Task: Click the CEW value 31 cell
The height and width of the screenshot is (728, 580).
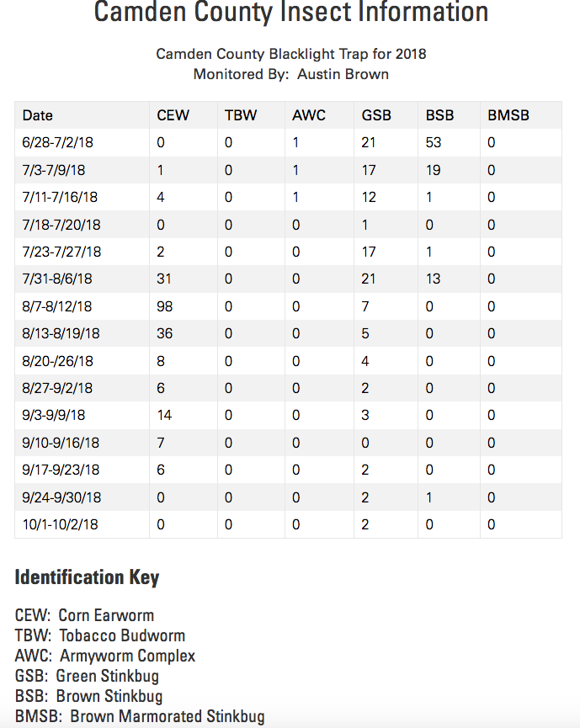Action: pyautogui.click(x=165, y=279)
